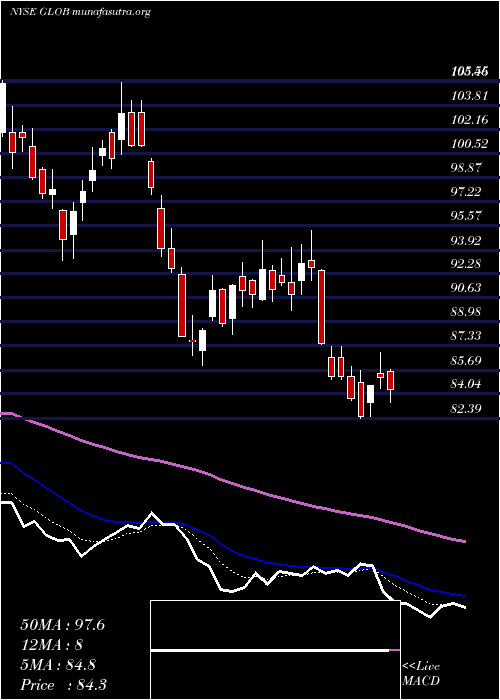Select the 100.52 price axis label
This screenshot has height=700, width=500.
click(x=469, y=143)
